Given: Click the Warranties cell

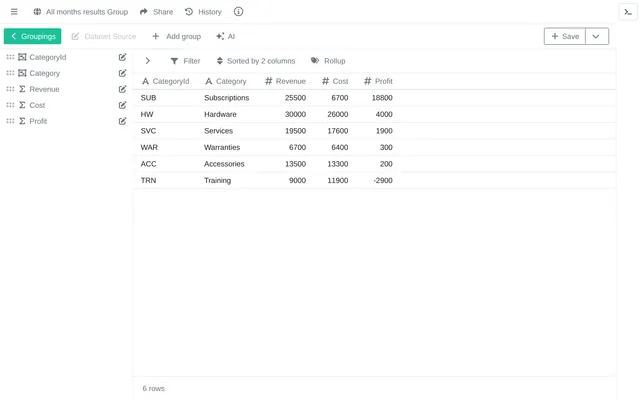Looking at the screenshot, I should [x=222, y=147].
